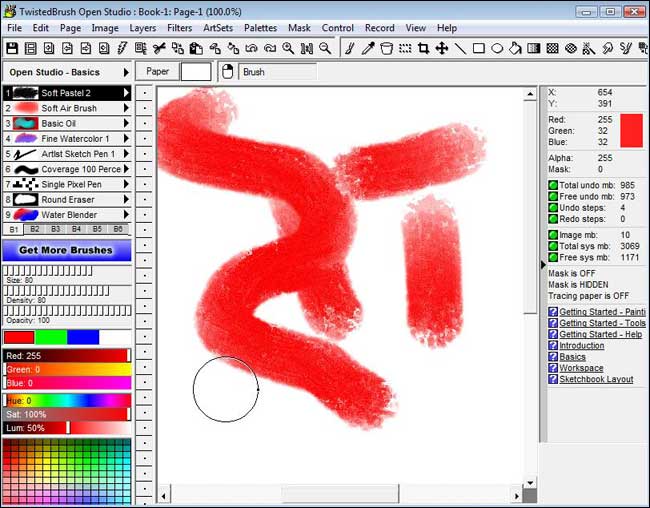
Task: Select brush bank B1
Action: pyautogui.click(x=14, y=229)
